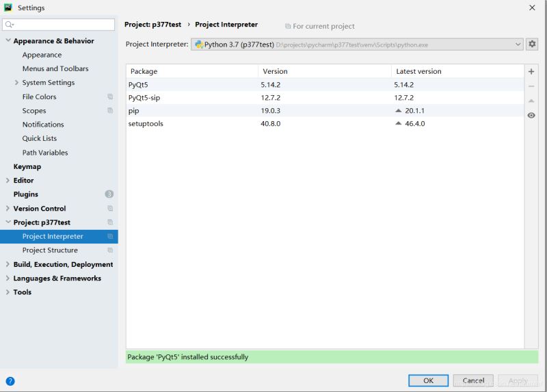Image resolution: width=547 pixels, height=392 pixels.
Task: Click the Project Interpreter breadcrumb label
Action: tap(226, 25)
